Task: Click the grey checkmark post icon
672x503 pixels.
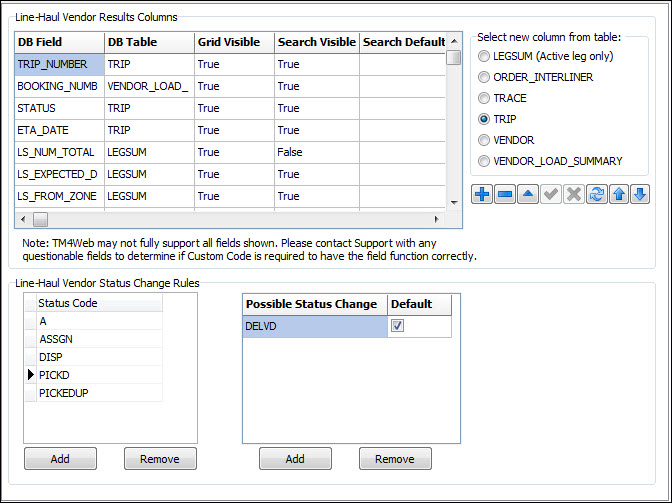Action: point(551,195)
